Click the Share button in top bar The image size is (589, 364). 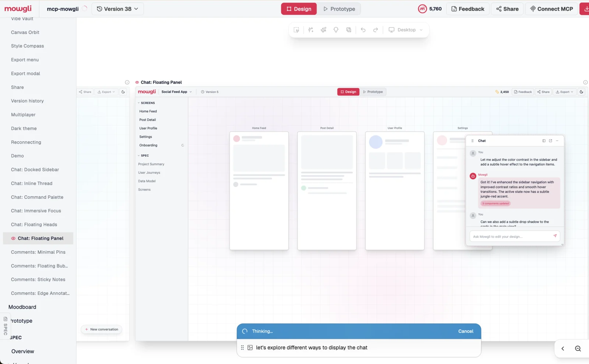coord(507,9)
